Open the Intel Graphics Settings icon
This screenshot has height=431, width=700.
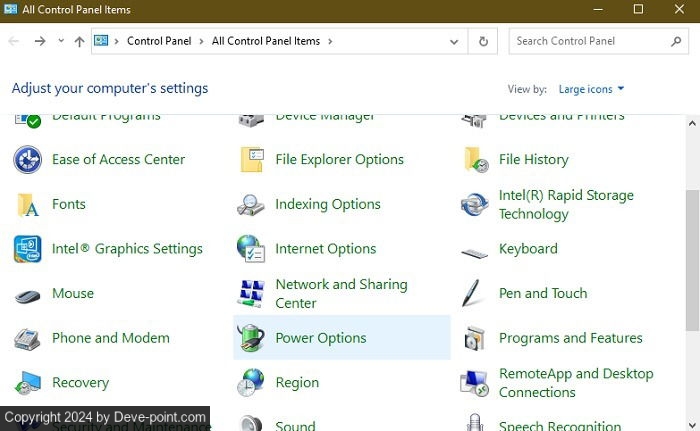click(27, 249)
